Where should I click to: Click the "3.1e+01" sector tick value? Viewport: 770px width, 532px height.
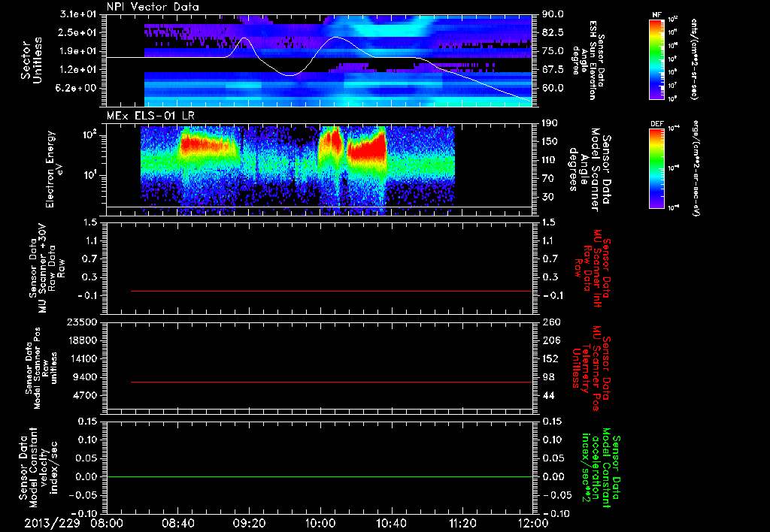pyautogui.click(x=78, y=14)
